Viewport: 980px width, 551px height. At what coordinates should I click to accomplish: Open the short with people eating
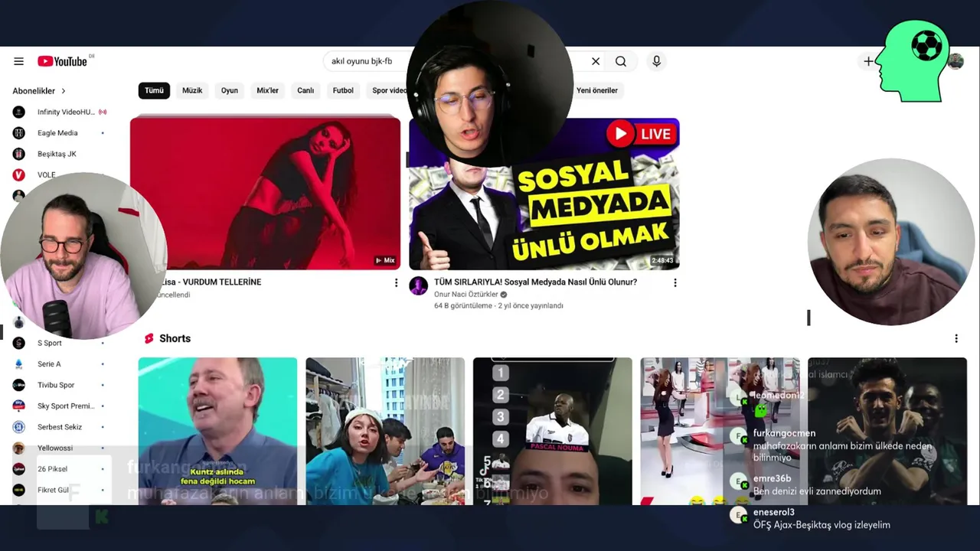click(385, 432)
